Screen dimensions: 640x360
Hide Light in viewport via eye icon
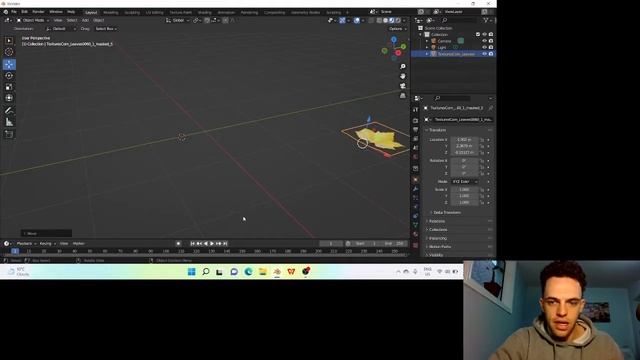(x=484, y=47)
